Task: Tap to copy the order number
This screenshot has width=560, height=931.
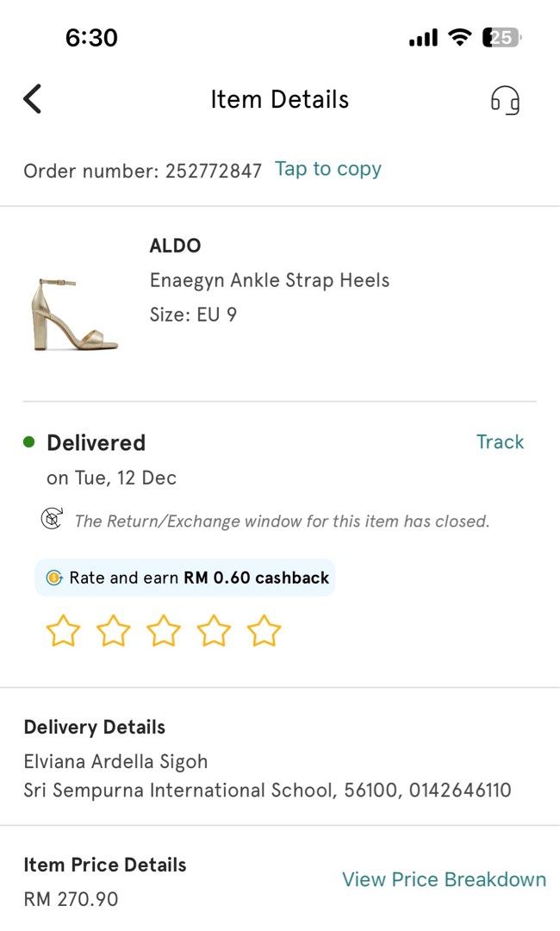Action: click(x=328, y=169)
